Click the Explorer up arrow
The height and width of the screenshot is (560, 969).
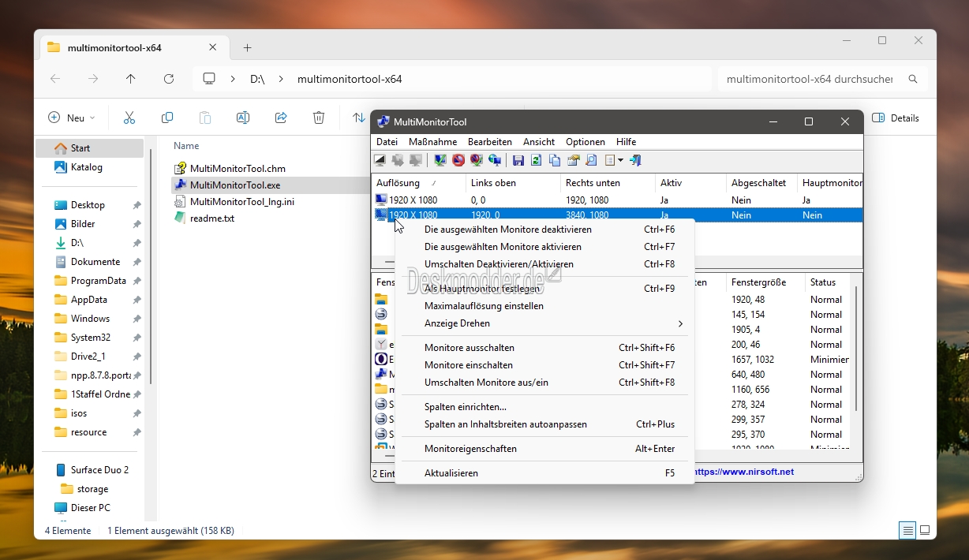pos(131,79)
